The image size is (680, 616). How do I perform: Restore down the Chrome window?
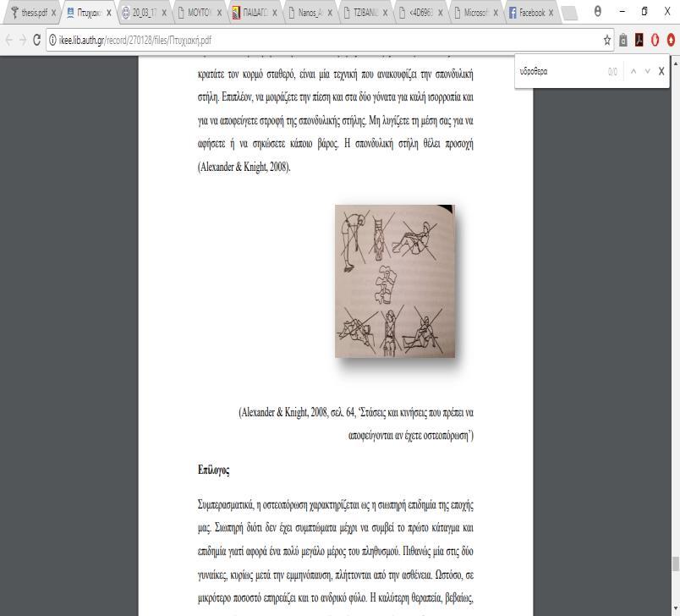(x=644, y=11)
